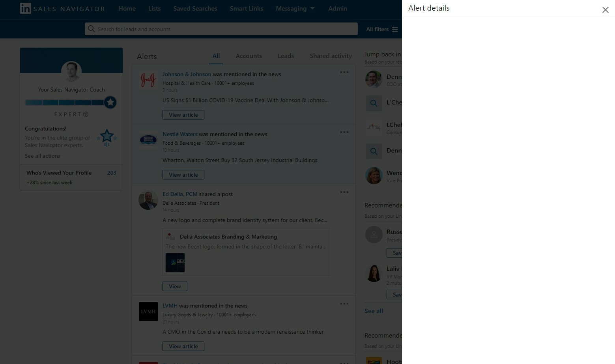Click the Delia Associates Branding & Marketing post title

(x=228, y=237)
